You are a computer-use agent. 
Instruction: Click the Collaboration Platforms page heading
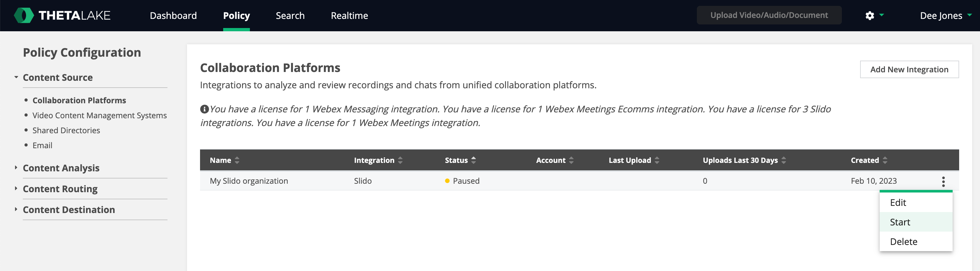click(270, 68)
